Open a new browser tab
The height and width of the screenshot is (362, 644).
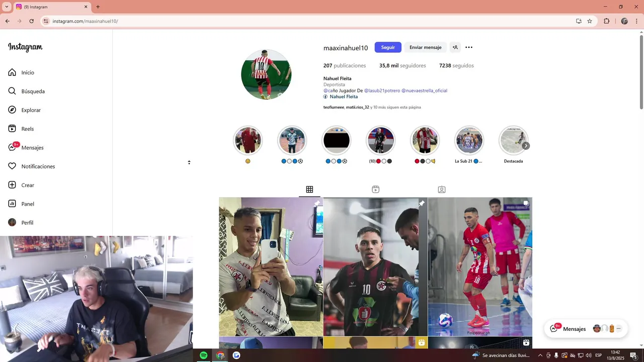pos(98,7)
